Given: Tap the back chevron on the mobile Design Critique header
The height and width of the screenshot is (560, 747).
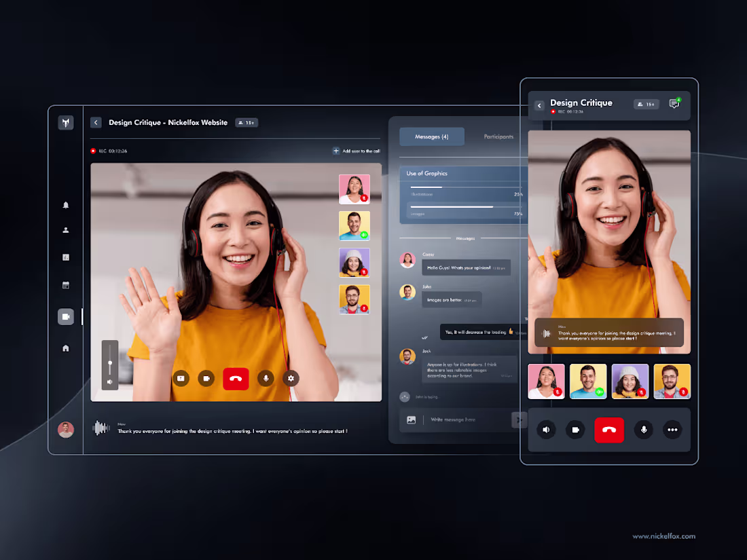Looking at the screenshot, I should pos(539,105).
